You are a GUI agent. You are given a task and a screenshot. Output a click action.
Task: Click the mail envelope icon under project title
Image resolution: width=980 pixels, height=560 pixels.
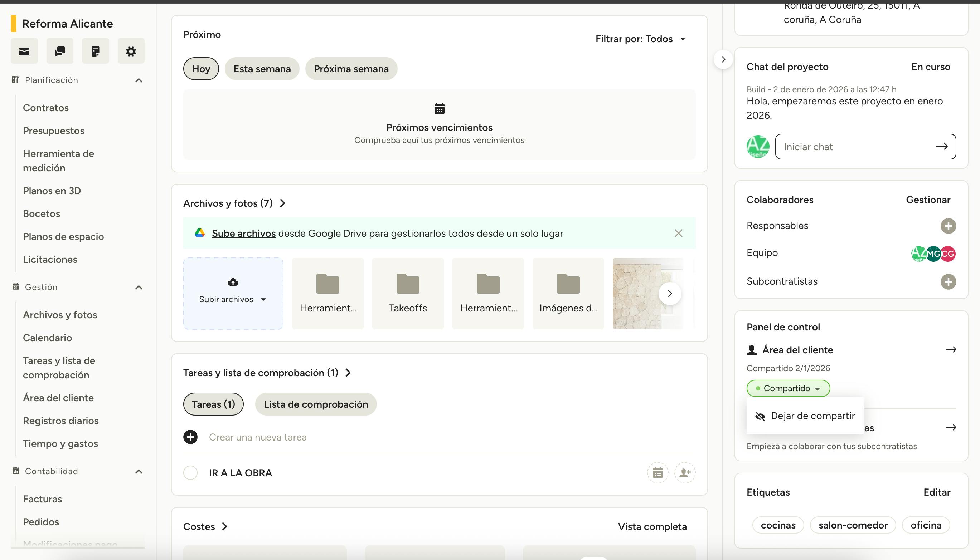click(24, 51)
